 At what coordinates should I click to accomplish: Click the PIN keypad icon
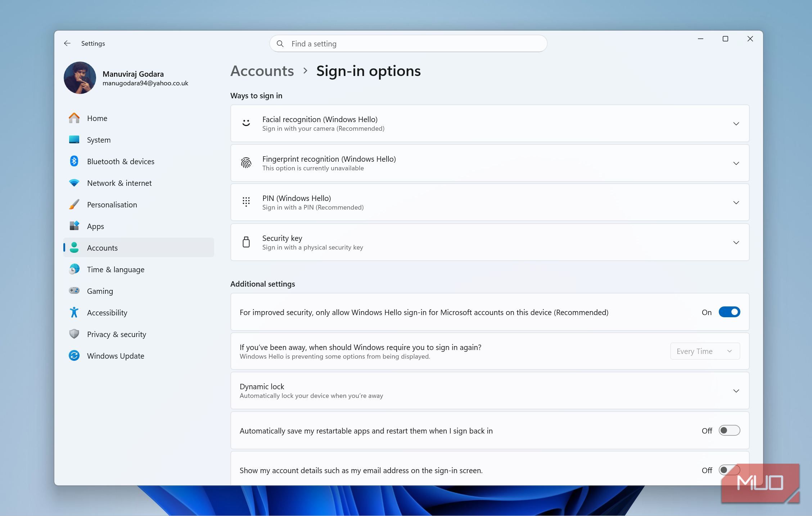point(246,202)
